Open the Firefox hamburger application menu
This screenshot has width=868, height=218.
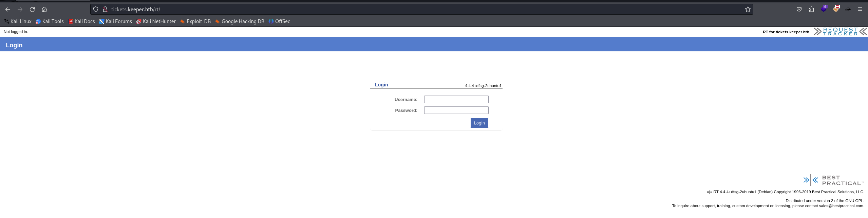pos(860,10)
